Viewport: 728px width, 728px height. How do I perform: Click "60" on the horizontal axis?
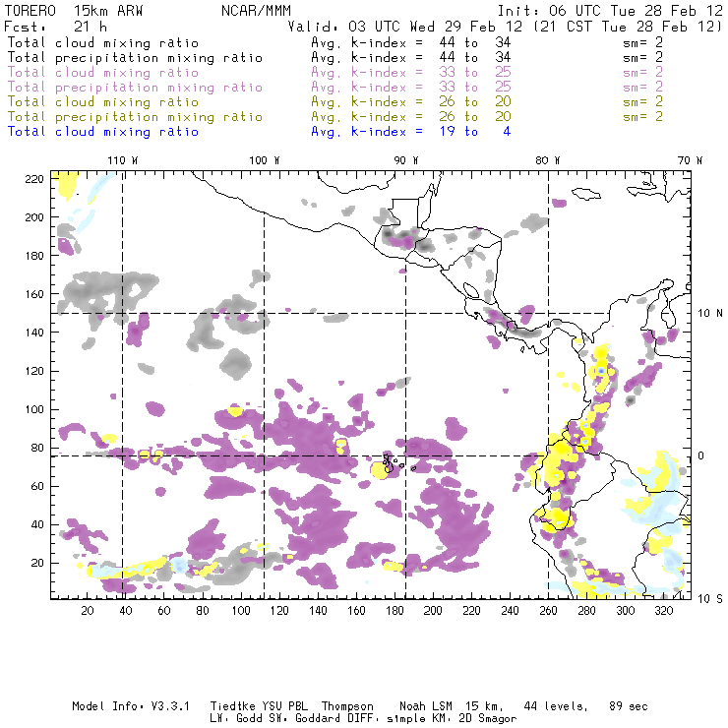coord(164,611)
